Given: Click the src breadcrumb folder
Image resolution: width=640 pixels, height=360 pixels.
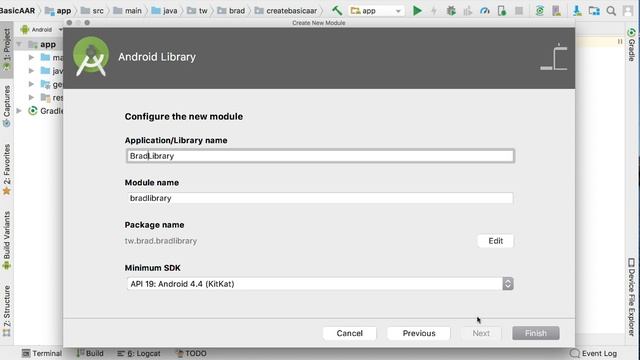Looking at the screenshot, I should coord(92,11).
